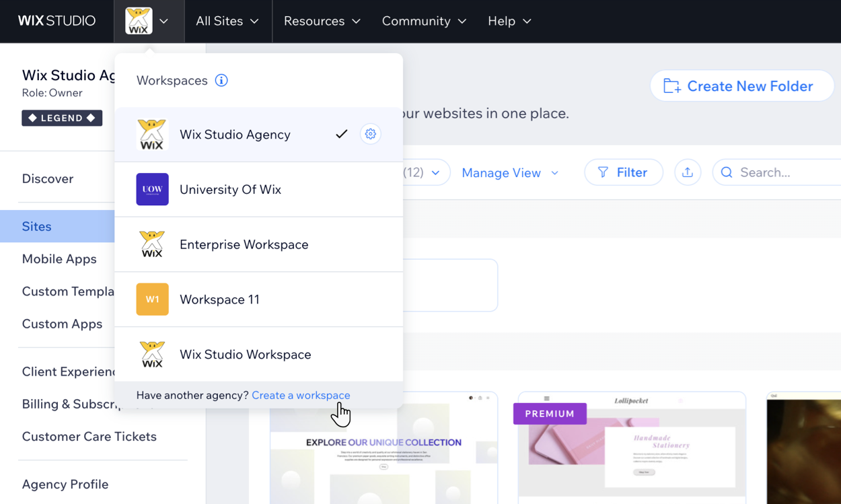Click the Wix Studio logo
841x504 pixels.
57,21
